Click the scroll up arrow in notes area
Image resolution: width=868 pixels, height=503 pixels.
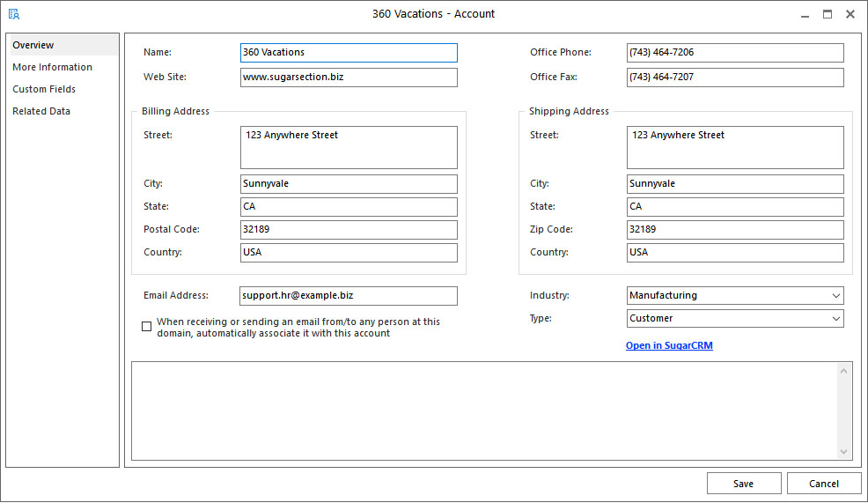[845, 371]
